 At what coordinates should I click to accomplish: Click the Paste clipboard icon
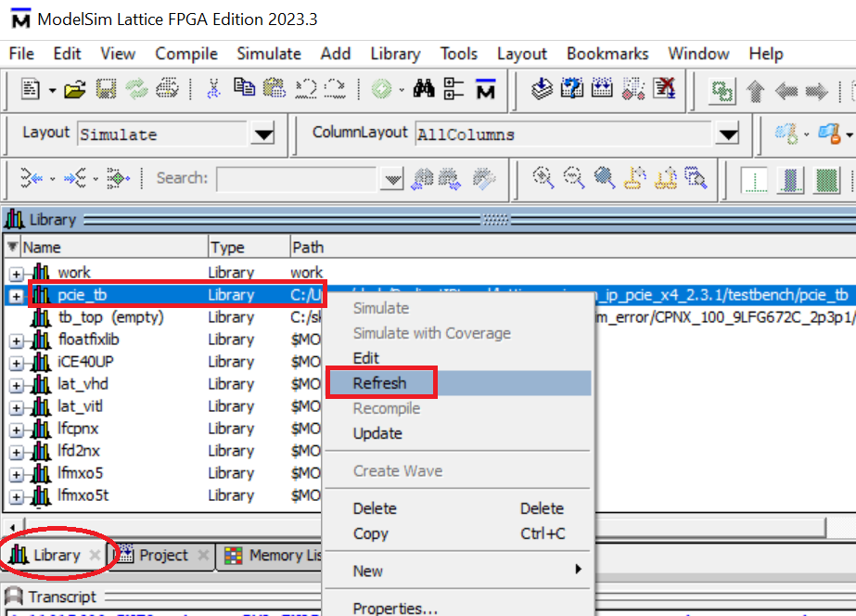click(x=275, y=88)
